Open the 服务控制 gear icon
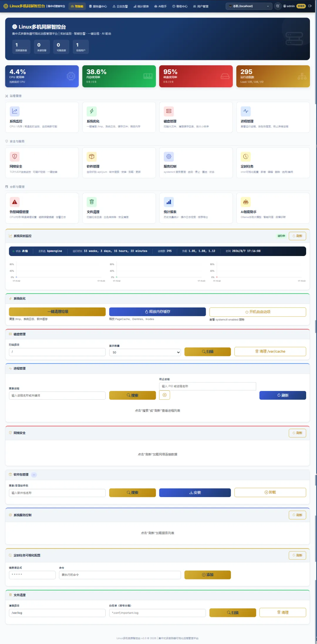Screen dimensions: 317x644 click(169, 156)
